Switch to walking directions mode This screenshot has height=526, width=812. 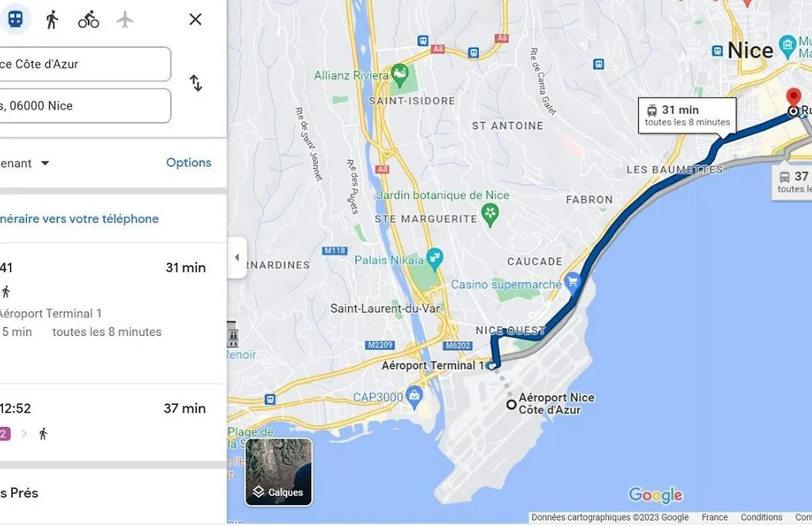(x=52, y=20)
